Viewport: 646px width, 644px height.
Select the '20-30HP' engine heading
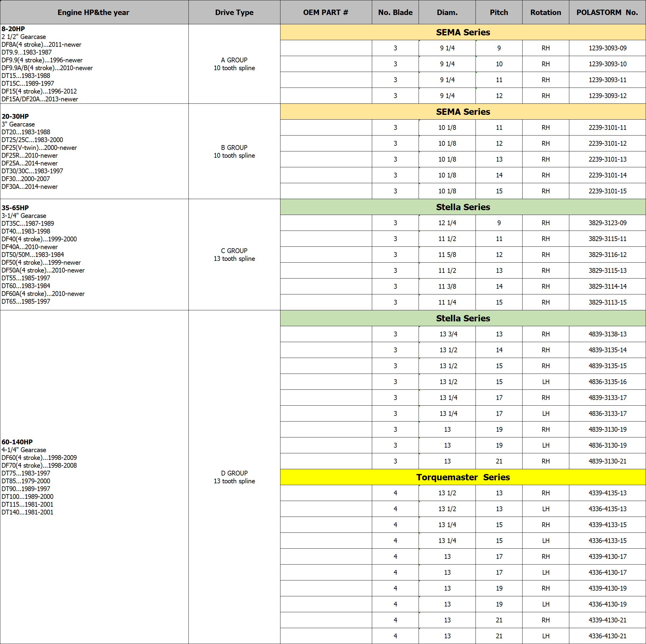tap(15, 116)
